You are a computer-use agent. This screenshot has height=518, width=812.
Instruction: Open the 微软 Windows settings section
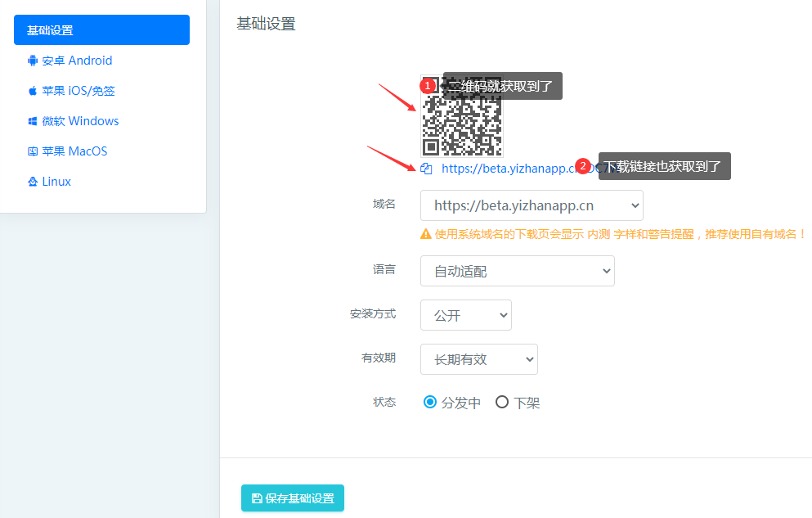(73, 120)
